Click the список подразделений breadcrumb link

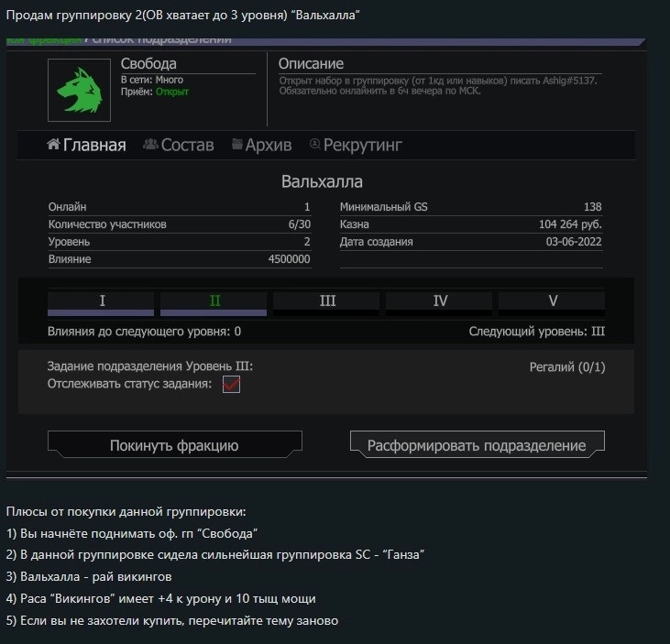pos(162,40)
